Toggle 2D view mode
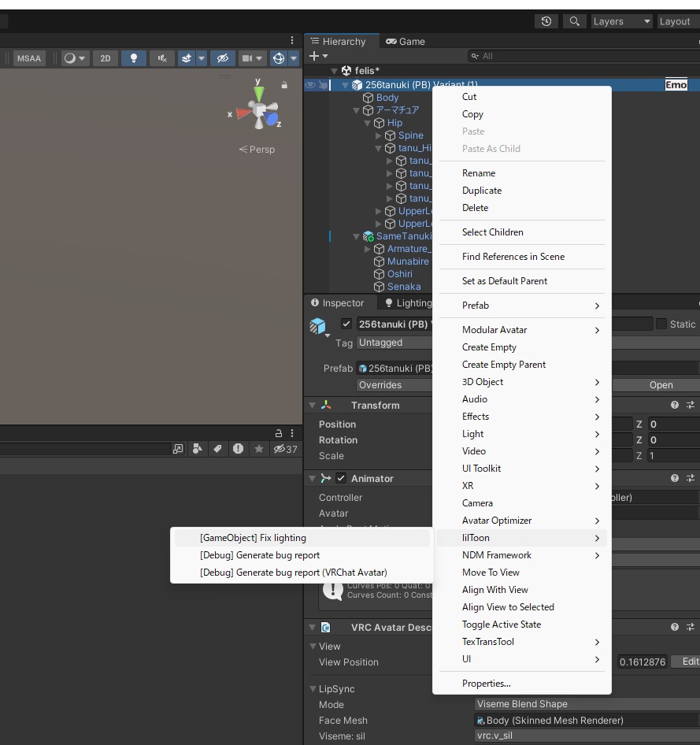Screen dimensions: 700x745 click(x=106, y=58)
